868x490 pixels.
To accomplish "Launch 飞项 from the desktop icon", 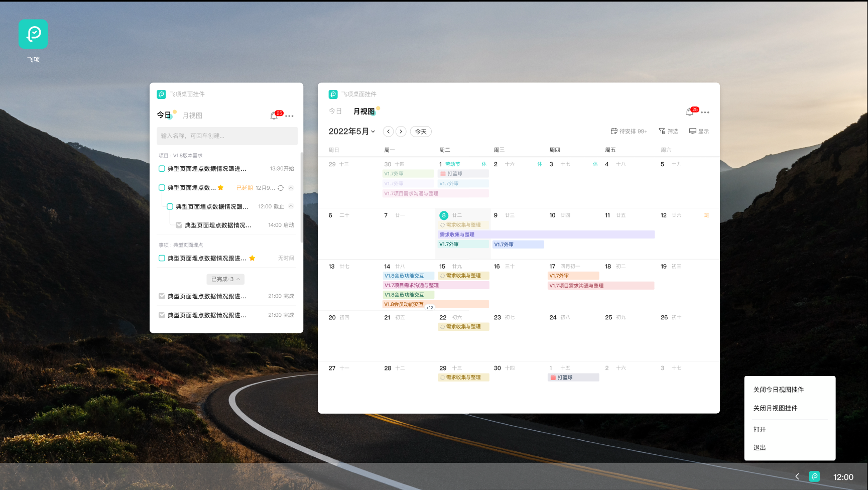I will pyautogui.click(x=33, y=34).
